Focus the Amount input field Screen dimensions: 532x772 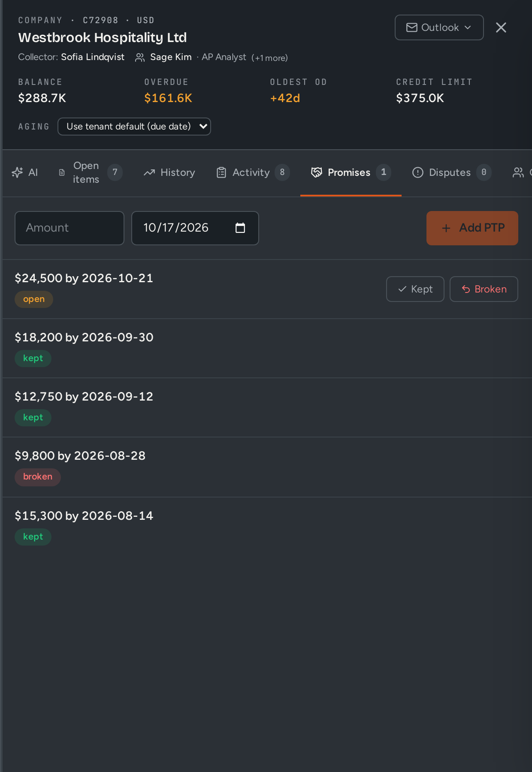(x=70, y=228)
